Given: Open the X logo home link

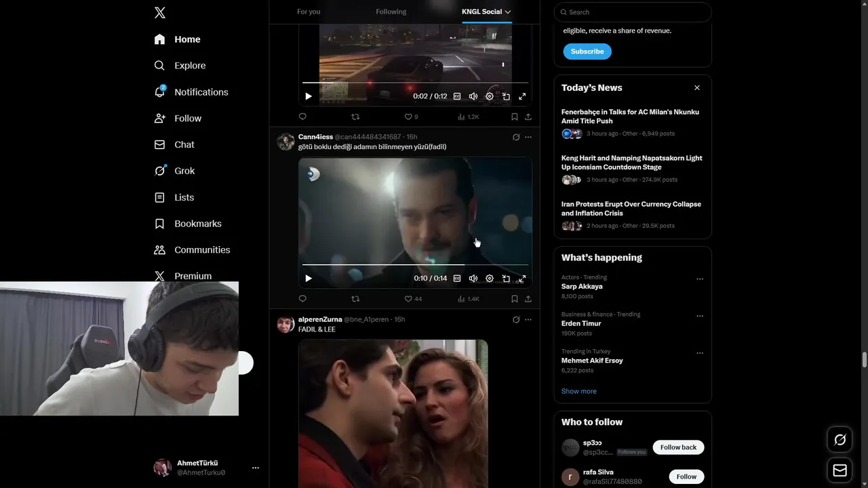Looking at the screenshot, I should [159, 12].
